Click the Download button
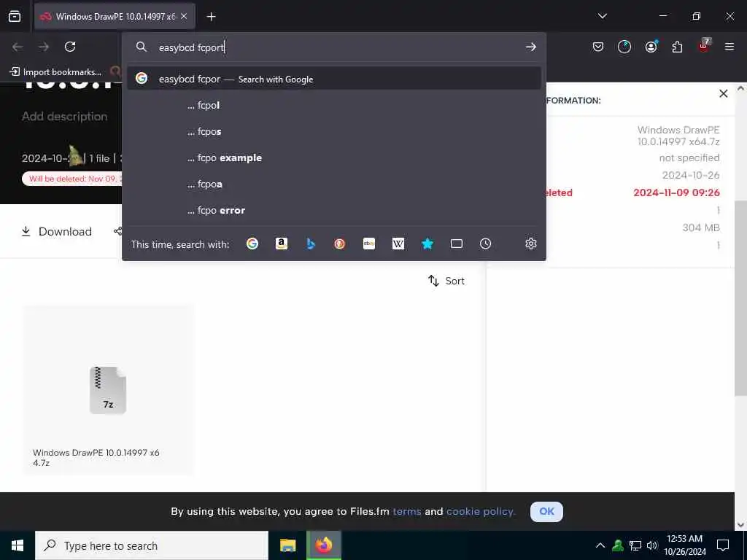Screen dimensions: 747x560 [57, 231]
